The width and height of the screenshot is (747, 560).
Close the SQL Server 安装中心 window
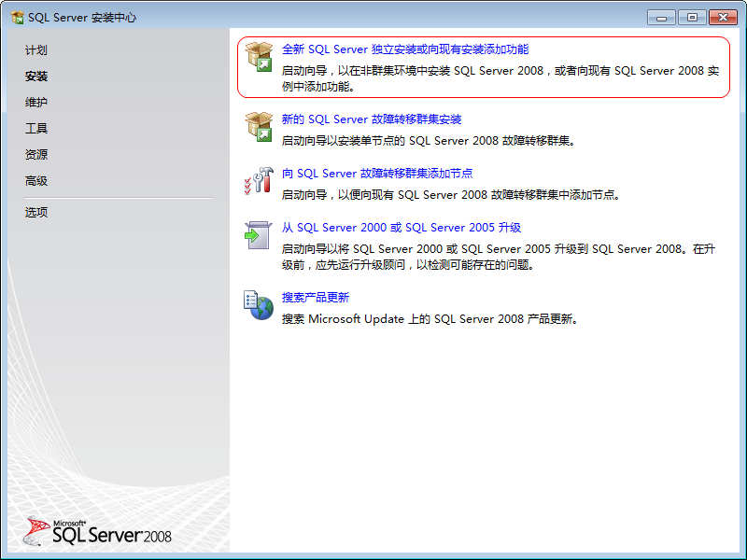(723, 18)
